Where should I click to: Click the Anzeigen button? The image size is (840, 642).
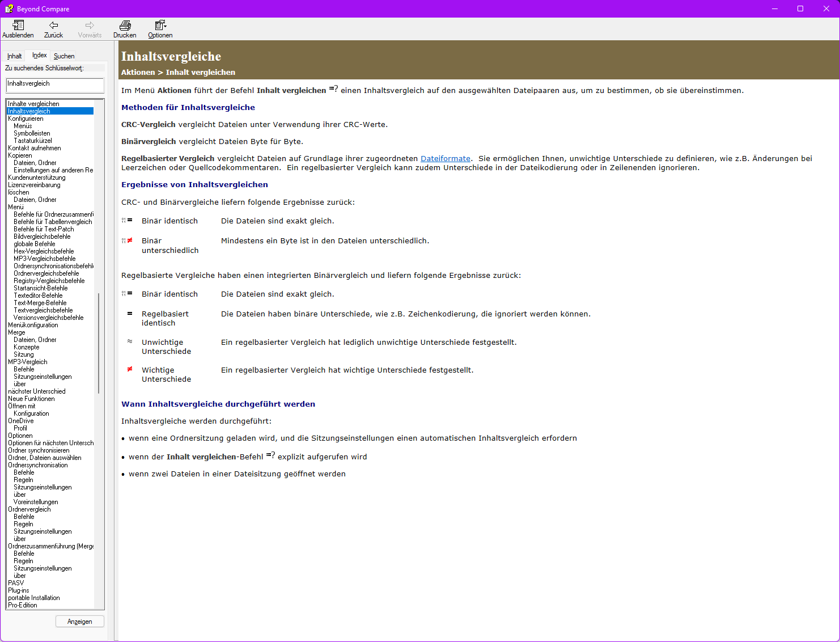tap(80, 622)
